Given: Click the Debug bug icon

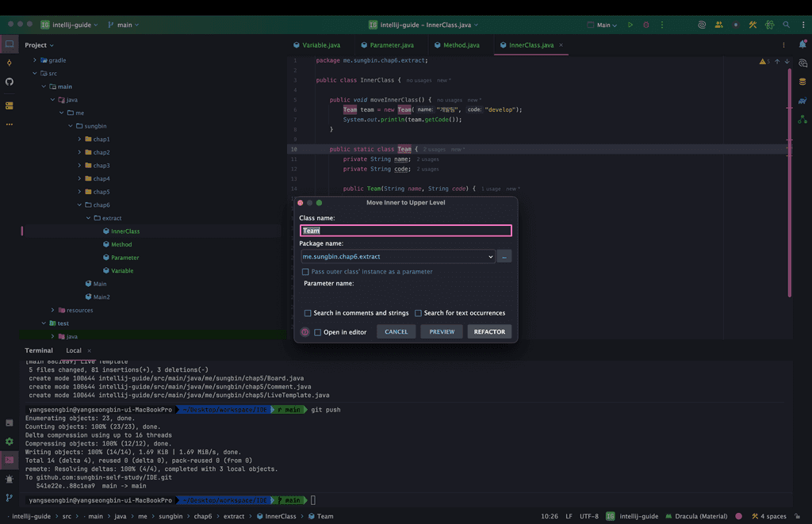Looking at the screenshot, I should [645, 25].
